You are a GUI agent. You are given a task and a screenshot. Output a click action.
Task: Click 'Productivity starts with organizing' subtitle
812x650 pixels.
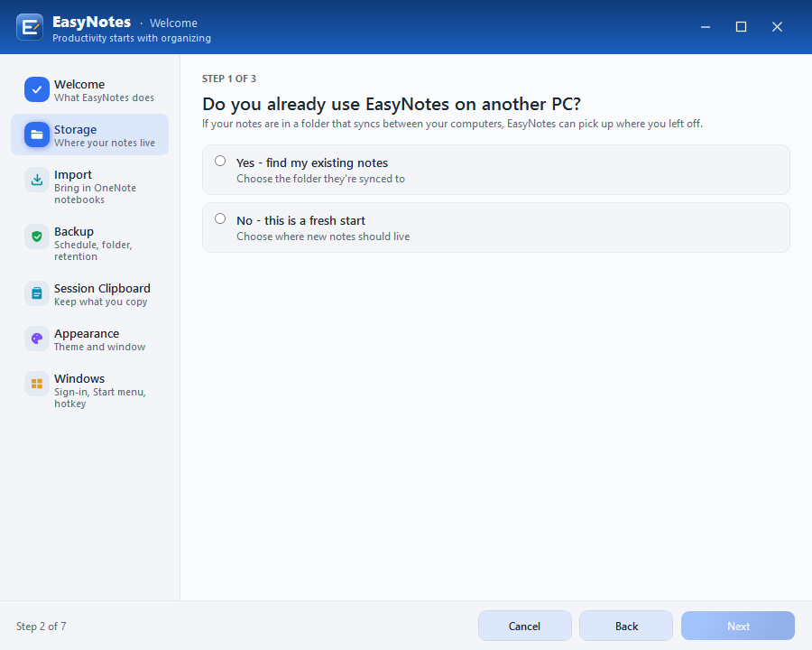tap(132, 38)
